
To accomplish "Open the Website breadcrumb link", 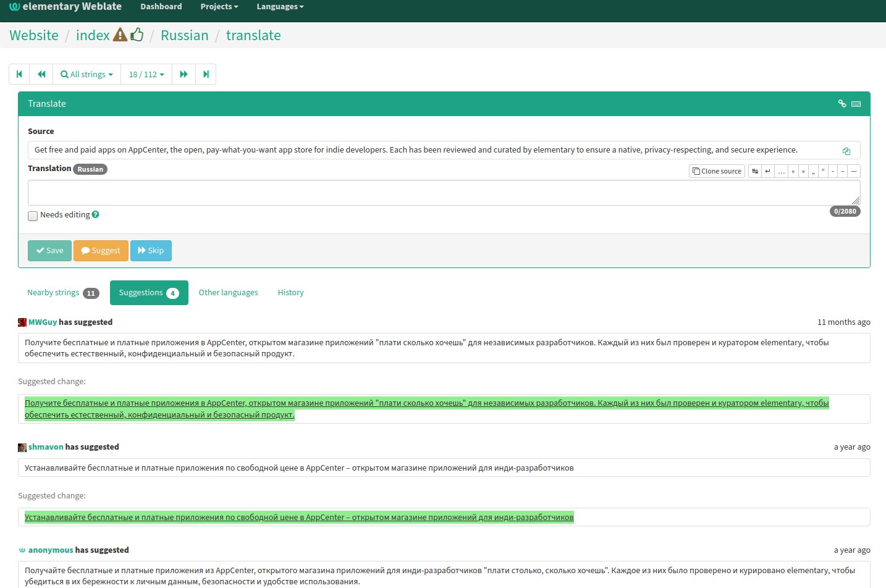I will [34, 35].
